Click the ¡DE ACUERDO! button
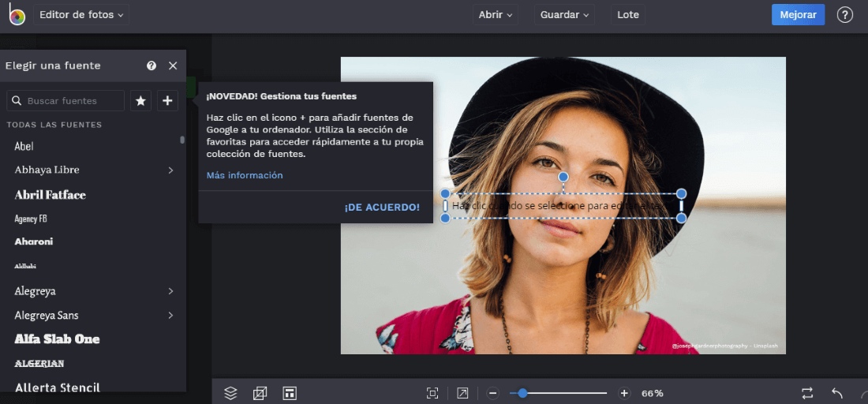This screenshot has width=868, height=404. [x=382, y=208]
